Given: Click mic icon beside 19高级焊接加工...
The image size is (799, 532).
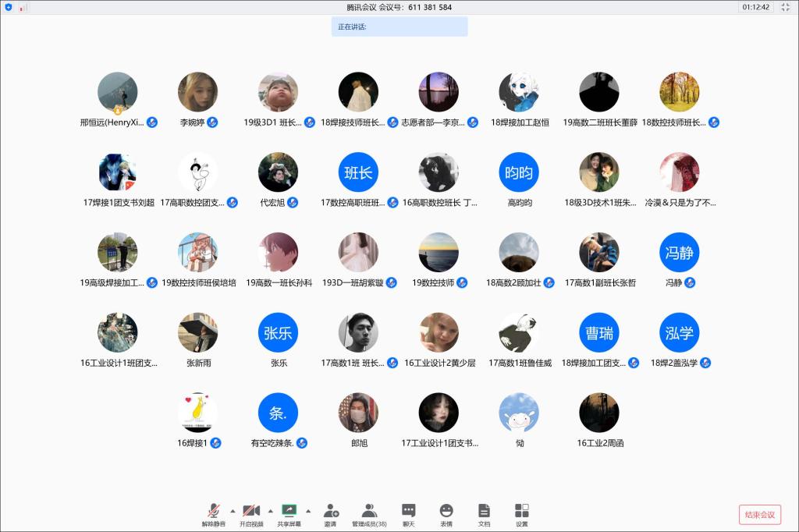Looking at the screenshot, I should 152,283.
